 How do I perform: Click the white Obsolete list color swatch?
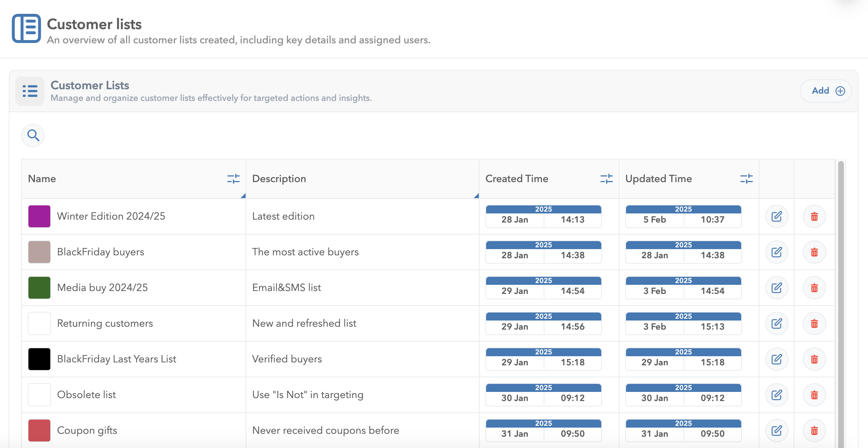tap(39, 395)
